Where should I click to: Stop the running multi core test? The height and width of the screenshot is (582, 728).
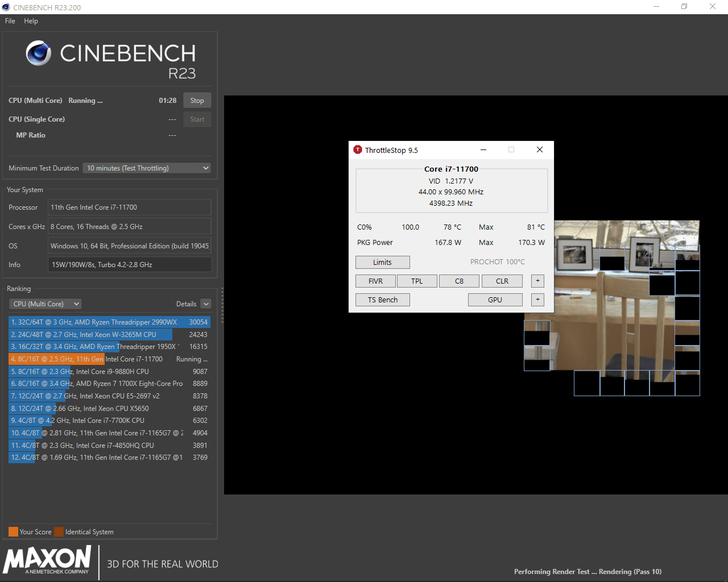(x=197, y=101)
